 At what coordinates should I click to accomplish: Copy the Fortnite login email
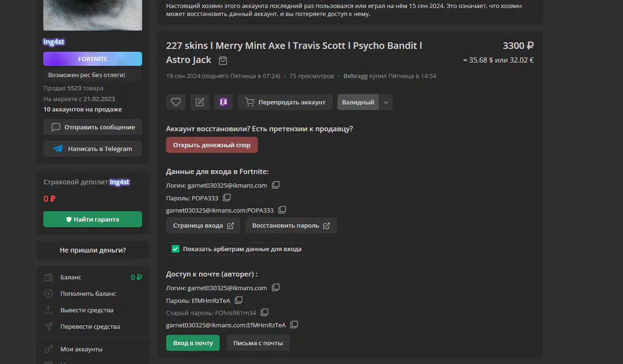276,185
